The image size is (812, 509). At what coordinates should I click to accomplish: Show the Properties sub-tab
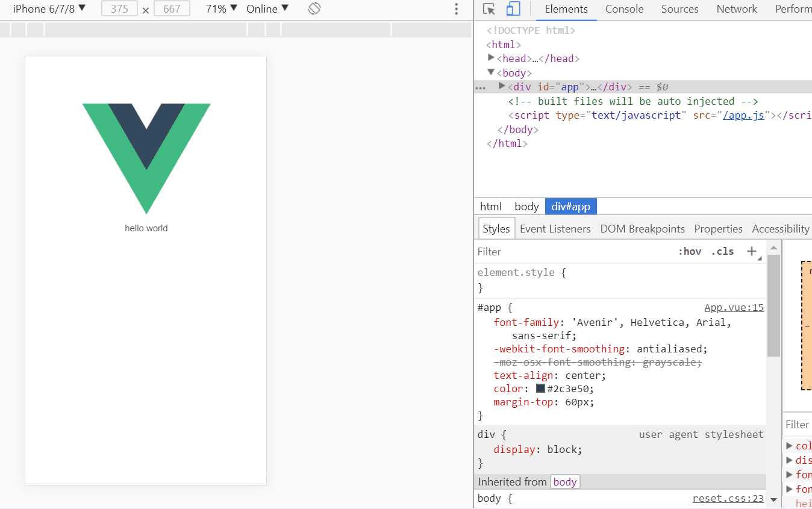point(718,229)
